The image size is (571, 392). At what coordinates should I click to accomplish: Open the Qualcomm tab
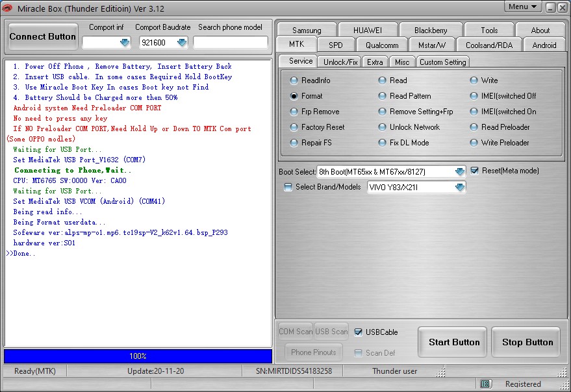click(x=381, y=45)
